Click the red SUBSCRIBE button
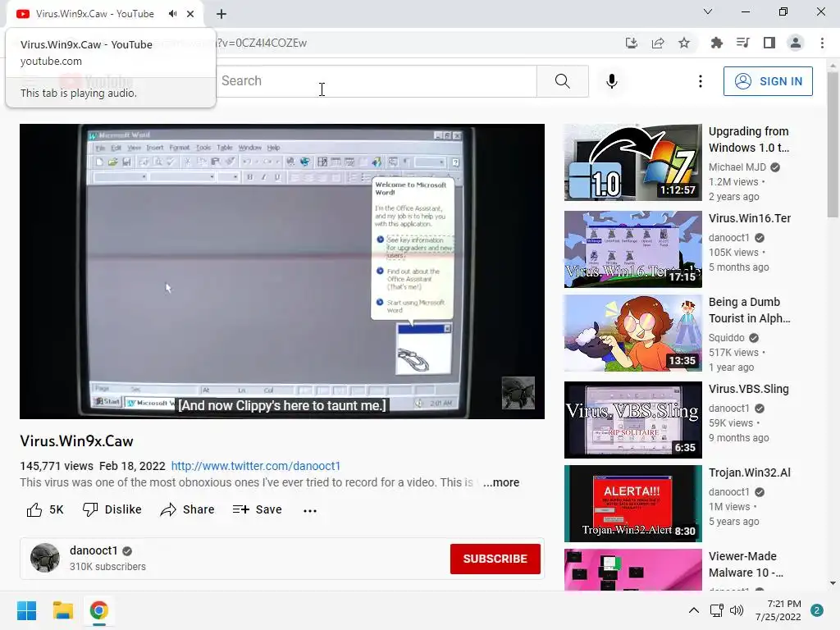The image size is (840, 630). coord(495,559)
